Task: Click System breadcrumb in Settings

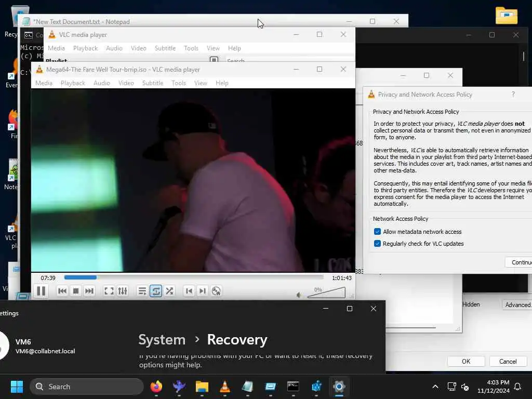Action: click(x=162, y=340)
